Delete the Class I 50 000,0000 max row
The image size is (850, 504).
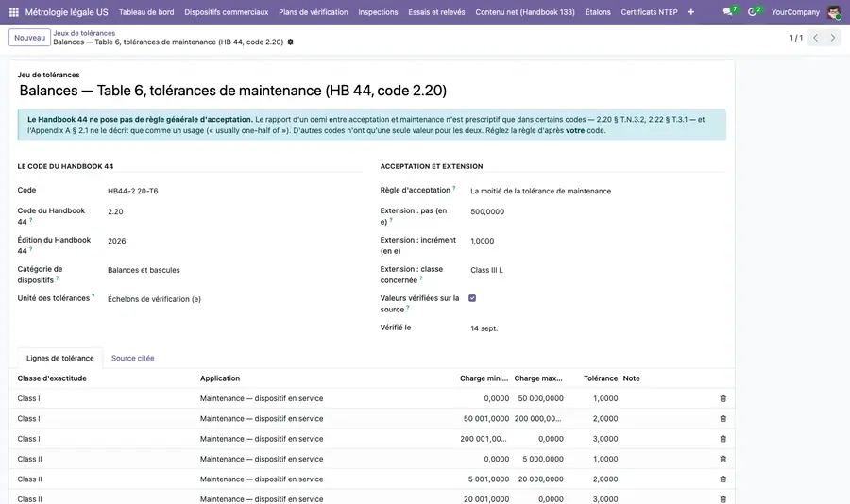(722, 398)
